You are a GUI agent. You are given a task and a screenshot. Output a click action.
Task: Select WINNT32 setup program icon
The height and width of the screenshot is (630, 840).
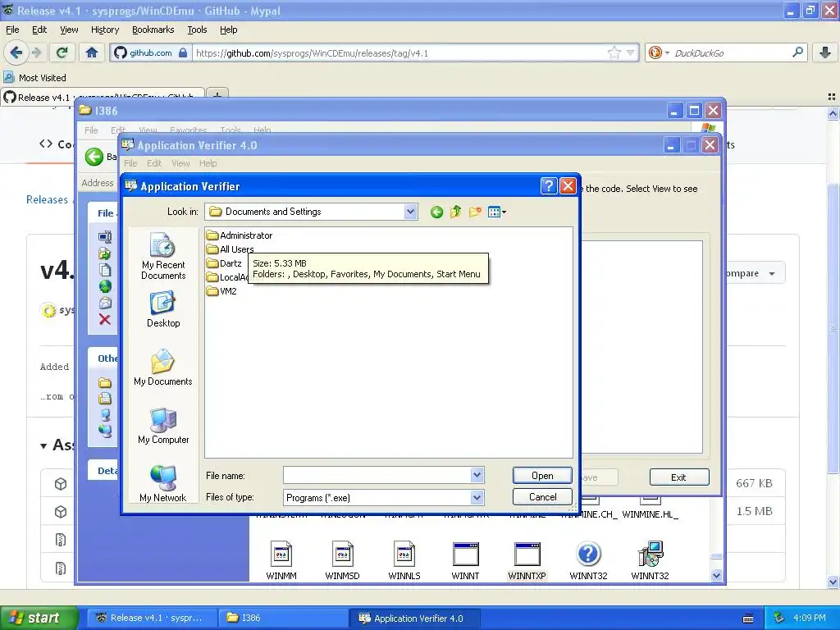click(x=650, y=560)
